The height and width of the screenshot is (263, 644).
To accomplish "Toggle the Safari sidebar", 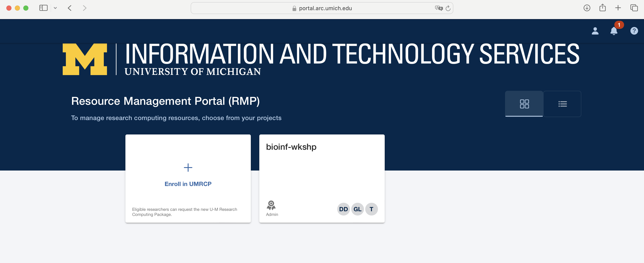I will (43, 8).
